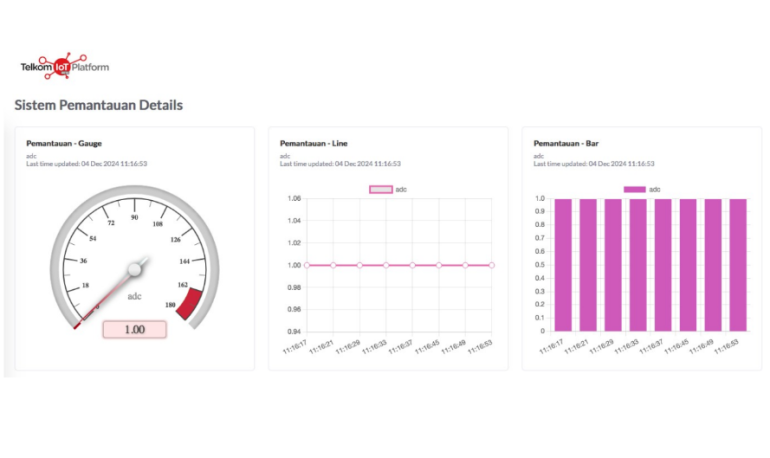The height and width of the screenshot is (458, 770).
Task: Click the 'adc' legend label of Bar chart
Action: (x=655, y=189)
